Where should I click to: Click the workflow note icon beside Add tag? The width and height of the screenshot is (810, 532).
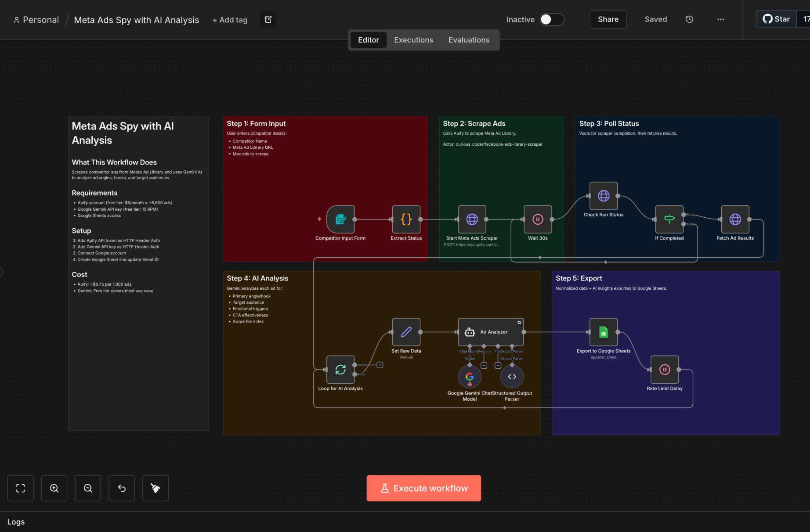(x=268, y=19)
